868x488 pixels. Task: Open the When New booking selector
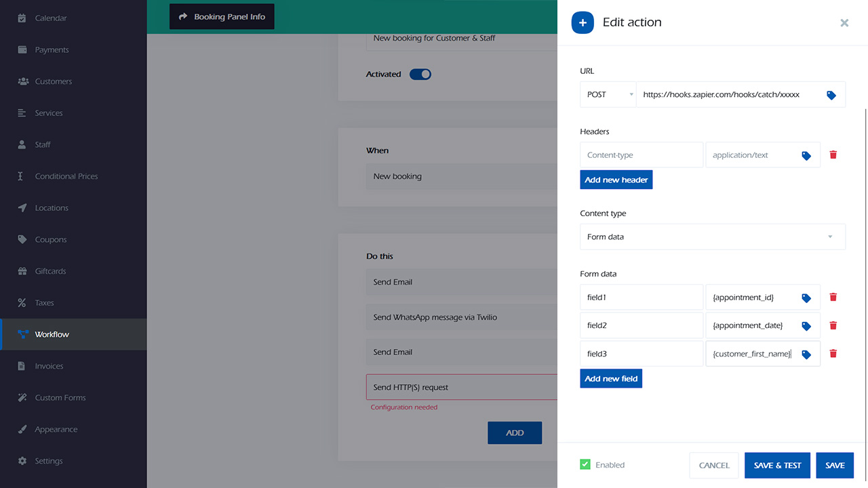coord(461,176)
